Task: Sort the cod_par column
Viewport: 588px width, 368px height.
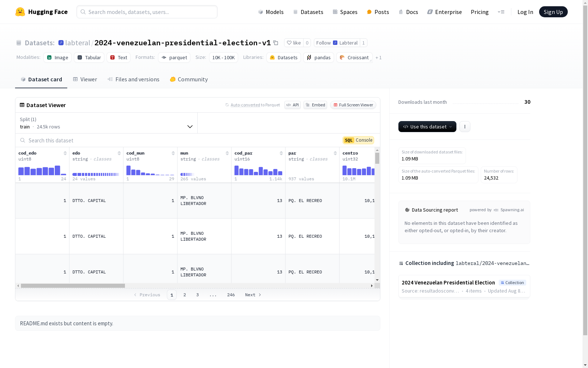Action: click(281, 153)
